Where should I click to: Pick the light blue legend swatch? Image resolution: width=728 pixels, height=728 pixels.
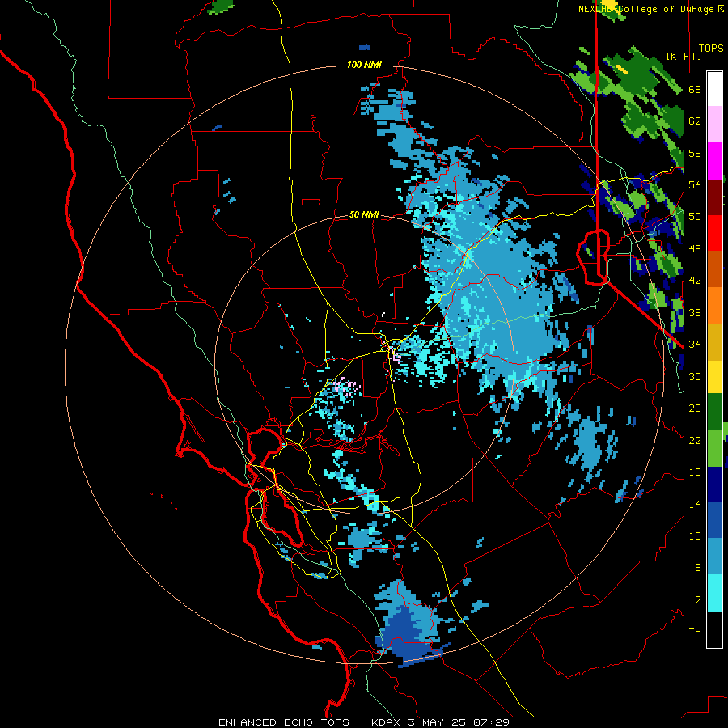pyautogui.click(x=714, y=557)
